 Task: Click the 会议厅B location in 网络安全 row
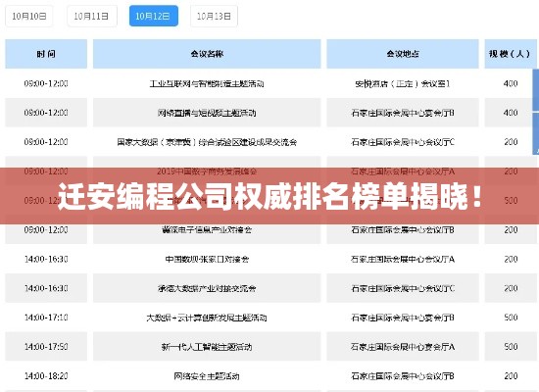tap(403, 376)
